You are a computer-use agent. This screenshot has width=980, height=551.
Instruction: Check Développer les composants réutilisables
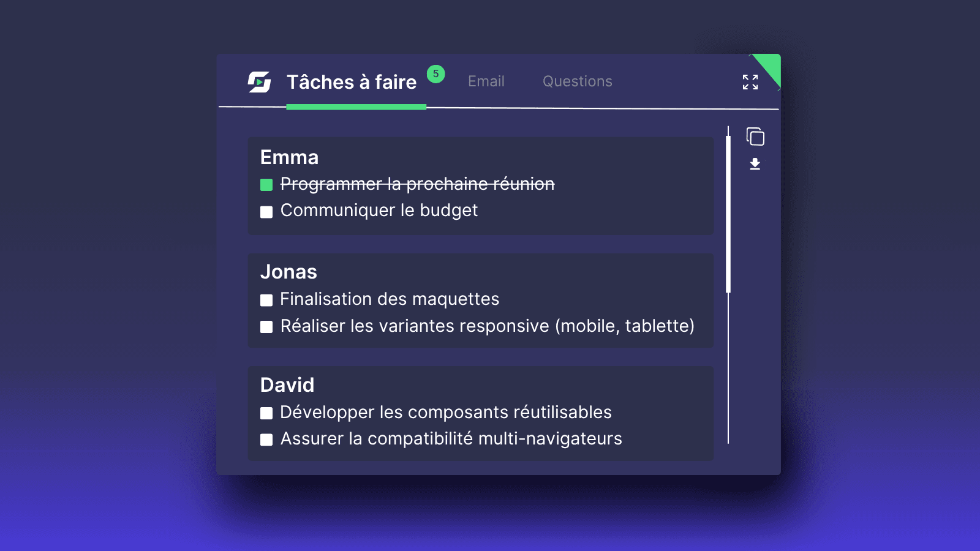click(266, 413)
